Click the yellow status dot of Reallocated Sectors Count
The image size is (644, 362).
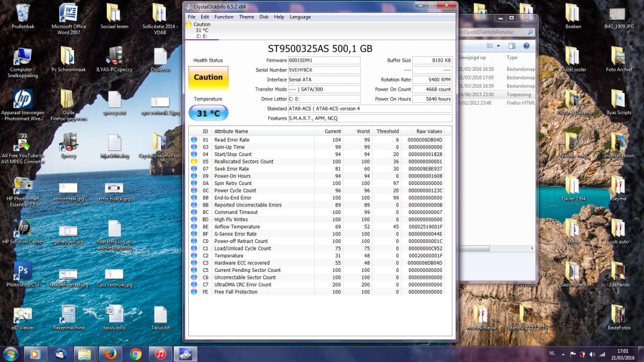pyautogui.click(x=194, y=161)
